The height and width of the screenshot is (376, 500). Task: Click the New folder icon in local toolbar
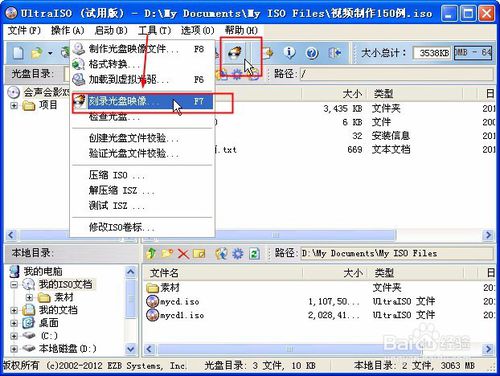click(167, 254)
